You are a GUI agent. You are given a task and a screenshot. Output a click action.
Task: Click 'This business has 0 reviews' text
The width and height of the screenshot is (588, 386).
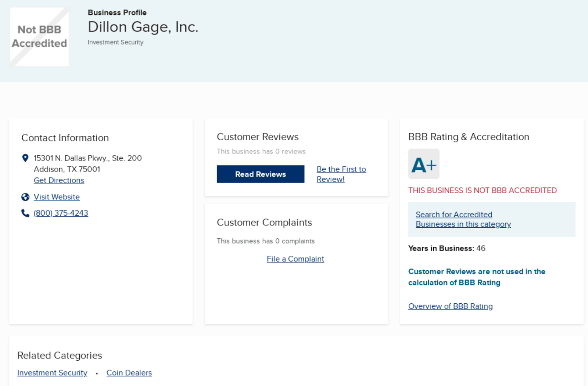pyautogui.click(x=261, y=151)
